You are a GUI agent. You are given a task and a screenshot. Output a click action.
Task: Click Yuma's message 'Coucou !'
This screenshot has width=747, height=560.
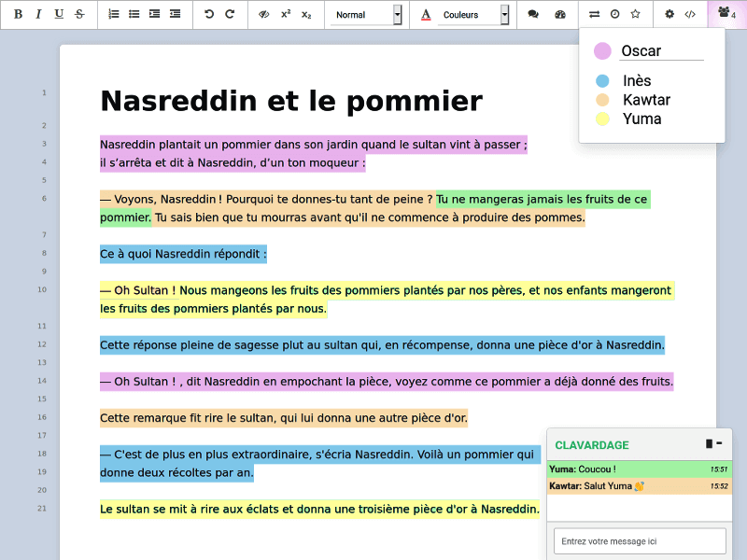click(639, 469)
